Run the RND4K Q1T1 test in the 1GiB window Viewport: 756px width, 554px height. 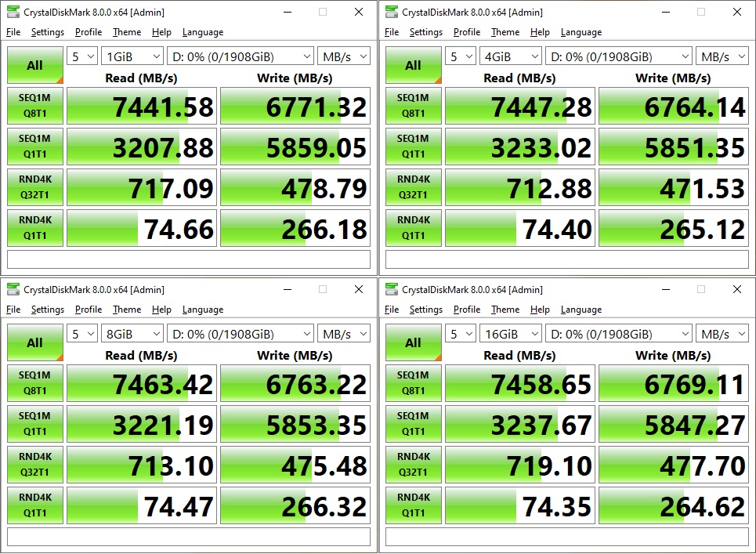pos(34,228)
